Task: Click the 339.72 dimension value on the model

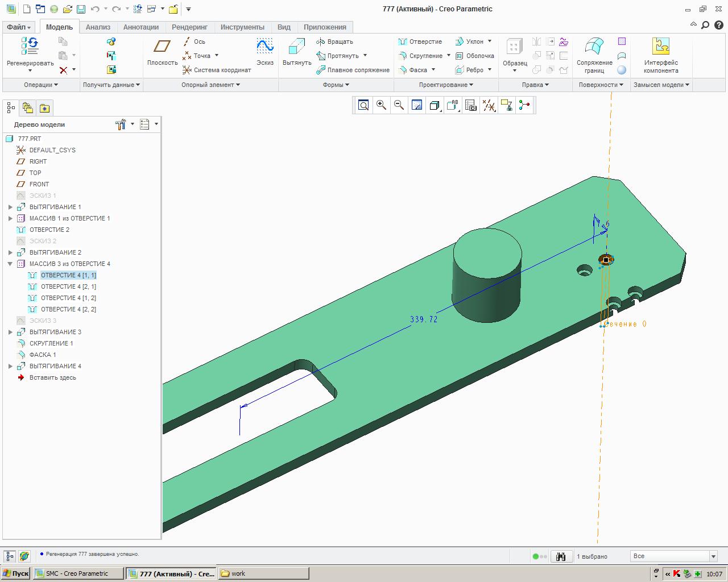Action: point(424,319)
